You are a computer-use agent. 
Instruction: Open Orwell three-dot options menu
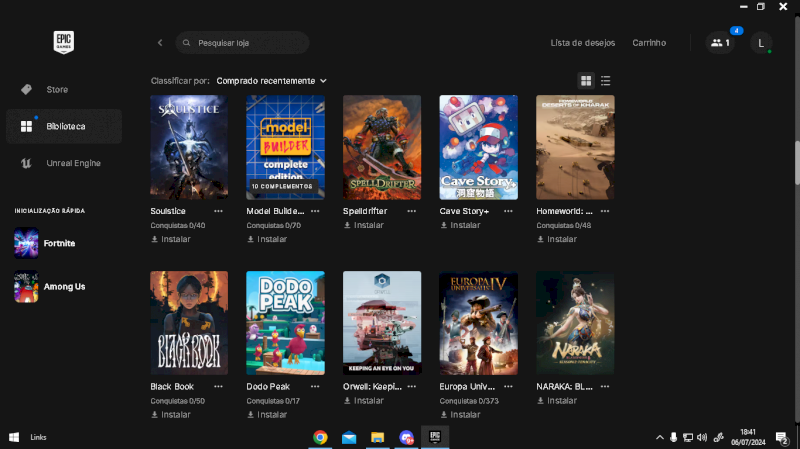coord(411,387)
